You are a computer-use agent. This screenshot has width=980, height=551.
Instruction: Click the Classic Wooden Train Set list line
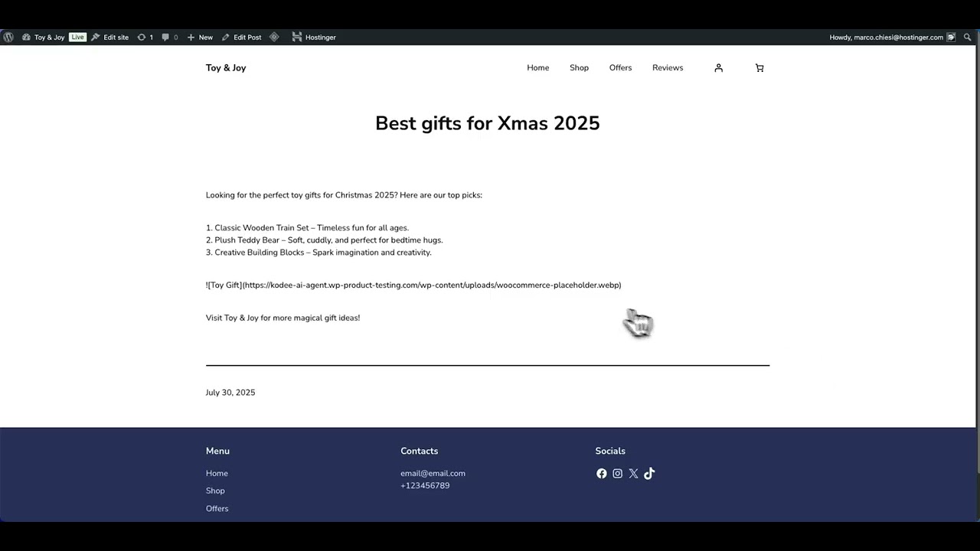(308, 228)
